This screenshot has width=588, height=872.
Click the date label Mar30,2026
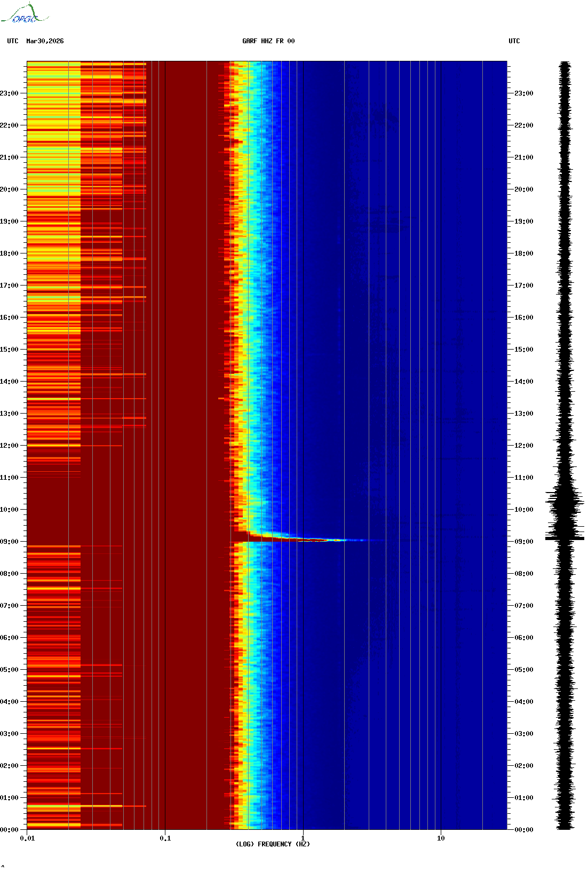[x=45, y=41]
